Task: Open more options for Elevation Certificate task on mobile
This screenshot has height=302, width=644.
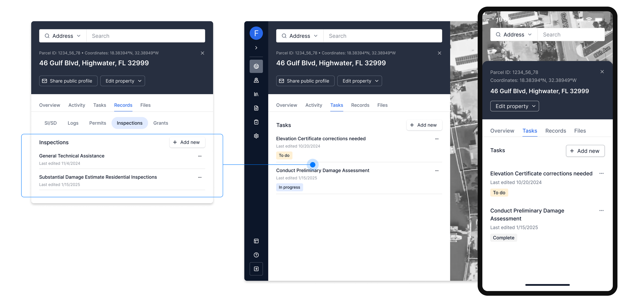Action: [601, 173]
